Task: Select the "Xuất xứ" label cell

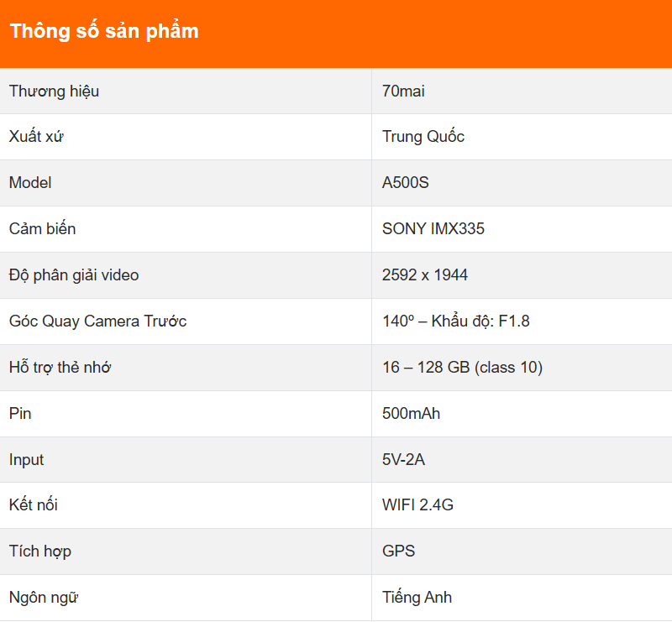Action: pyautogui.click(x=36, y=137)
